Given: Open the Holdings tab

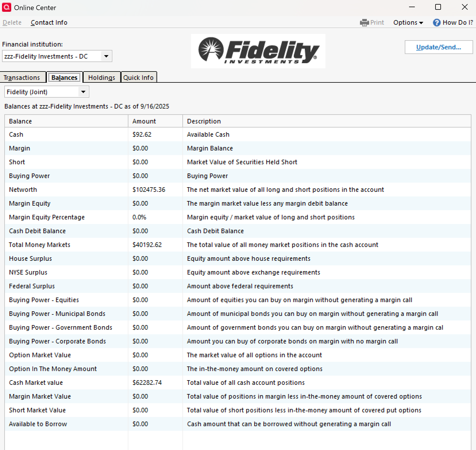Looking at the screenshot, I should (102, 78).
